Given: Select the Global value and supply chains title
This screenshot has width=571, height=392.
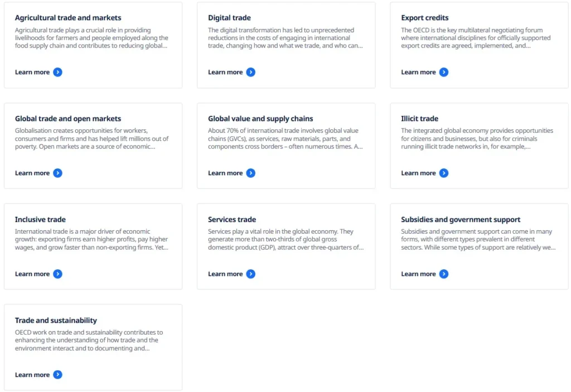Looking at the screenshot, I should tap(260, 119).
